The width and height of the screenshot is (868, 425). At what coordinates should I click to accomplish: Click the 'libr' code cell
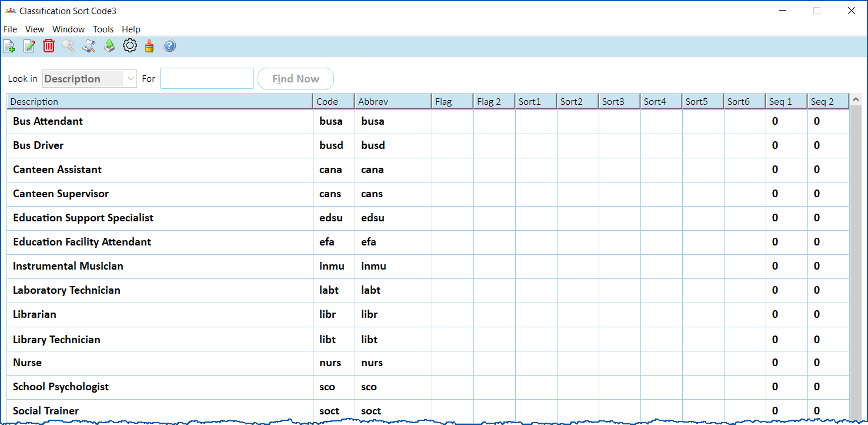(x=333, y=314)
